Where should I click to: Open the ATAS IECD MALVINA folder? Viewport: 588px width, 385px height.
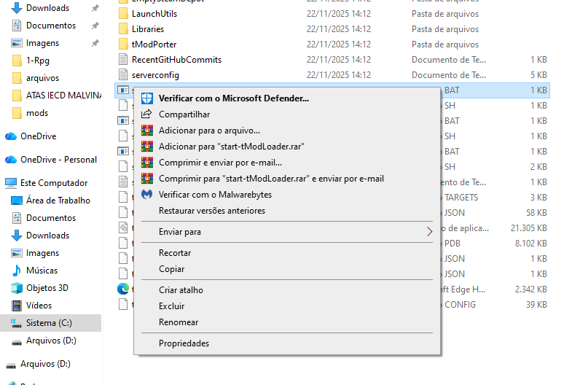63,96
